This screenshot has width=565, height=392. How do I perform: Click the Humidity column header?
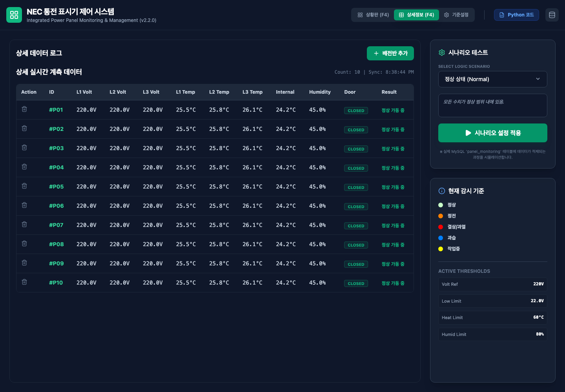(320, 92)
